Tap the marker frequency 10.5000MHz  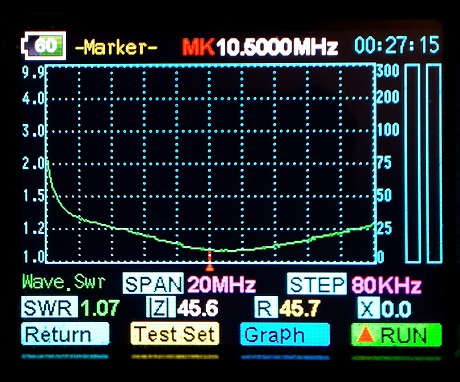pyautogui.click(x=277, y=47)
